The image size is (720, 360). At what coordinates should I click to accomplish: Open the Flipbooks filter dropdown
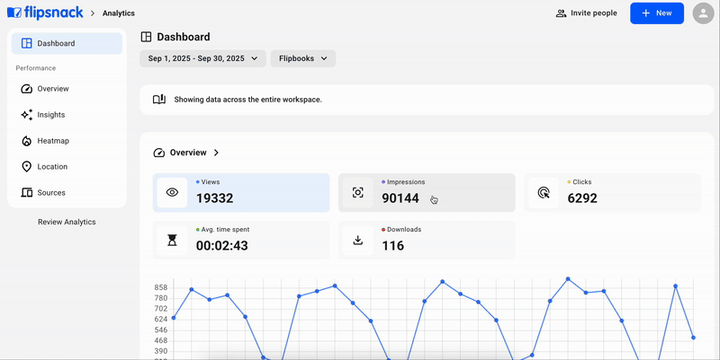point(303,59)
